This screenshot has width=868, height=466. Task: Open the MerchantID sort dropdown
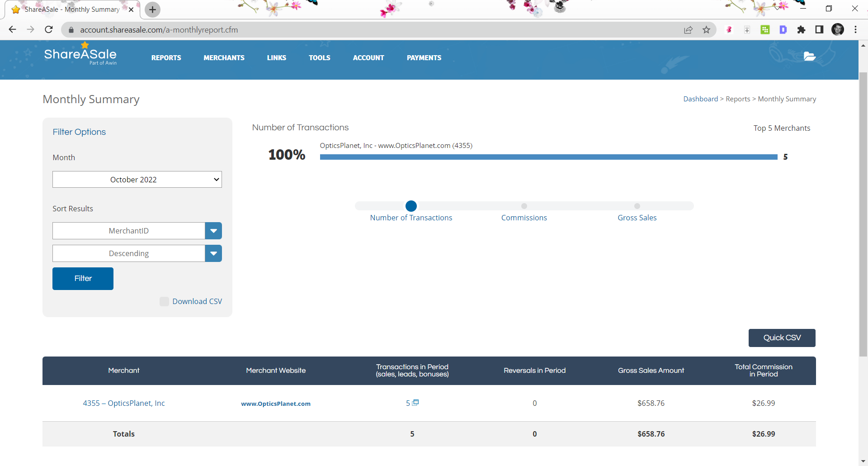[x=137, y=231]
